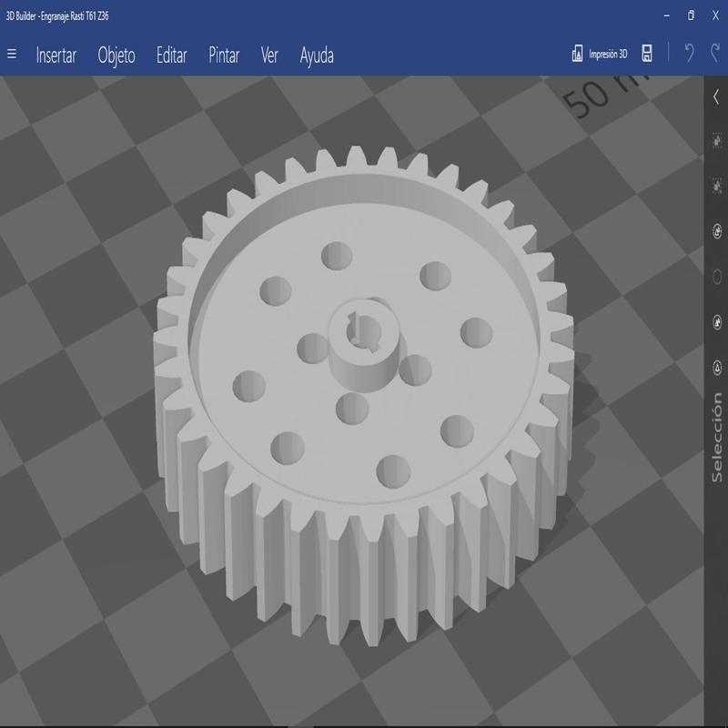Click the second dotted-square selection icon in sidebar
728x728 pixels.
pyautogui.click(x=716, y=186)
